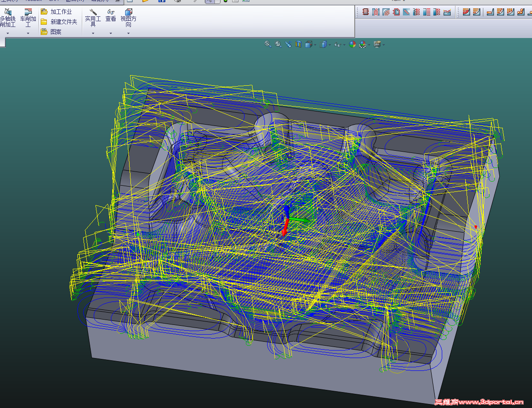532x408 pixels.
Task: Open the Display Style dropdown arrow
Action: coord(330,45)
